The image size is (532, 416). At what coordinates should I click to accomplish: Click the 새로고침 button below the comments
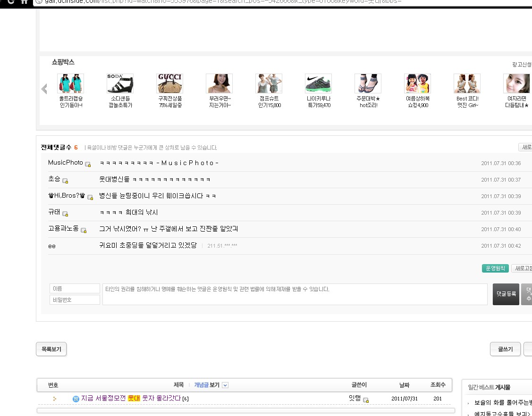click(x=523, y=268)
